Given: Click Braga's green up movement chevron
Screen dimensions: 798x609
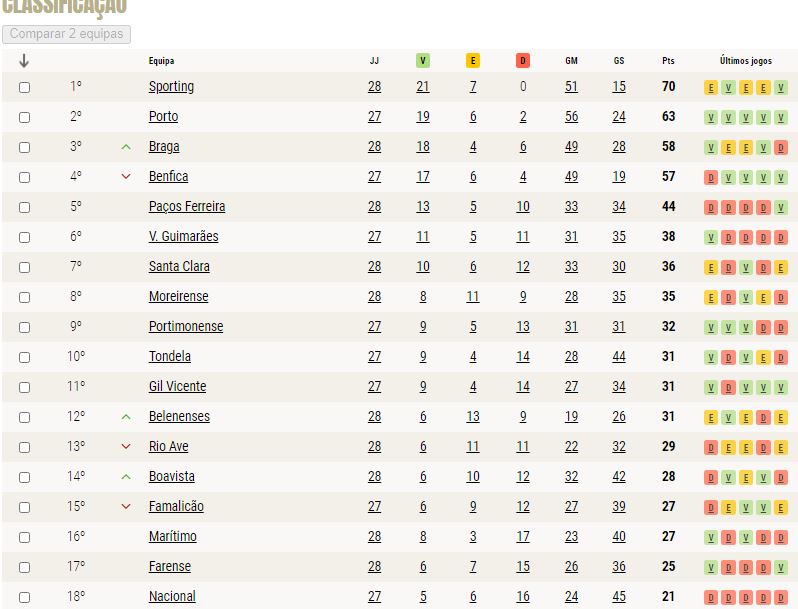Looking at the screenshot, I should coord(126,147).
